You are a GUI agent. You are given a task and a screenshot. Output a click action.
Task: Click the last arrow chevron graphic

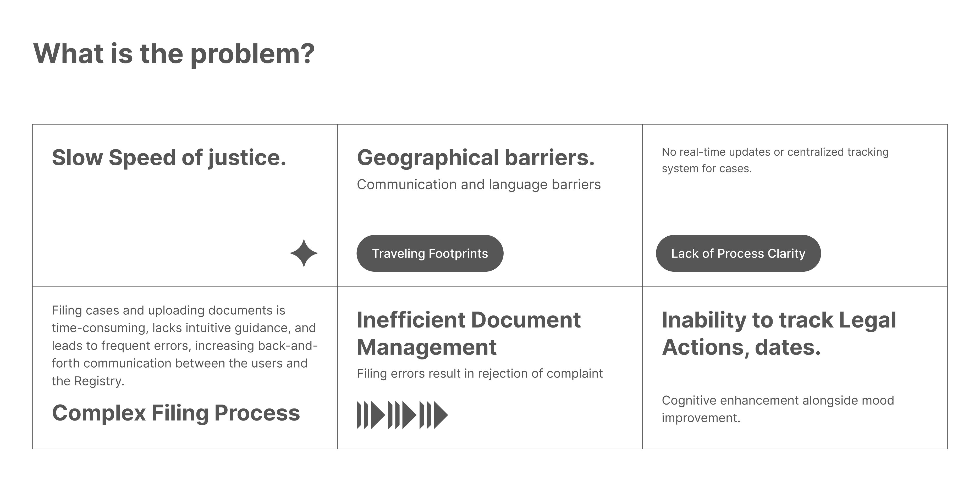pos(433,415)
